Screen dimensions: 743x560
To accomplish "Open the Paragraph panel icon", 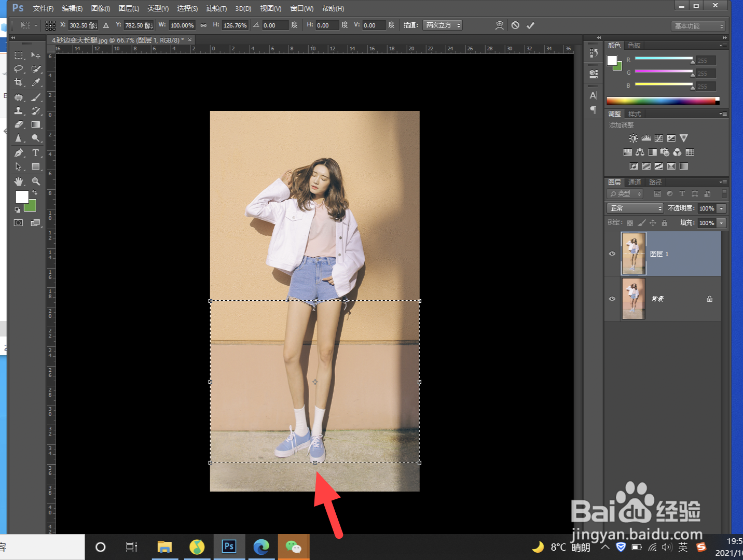I will click(x=594, y=110).
